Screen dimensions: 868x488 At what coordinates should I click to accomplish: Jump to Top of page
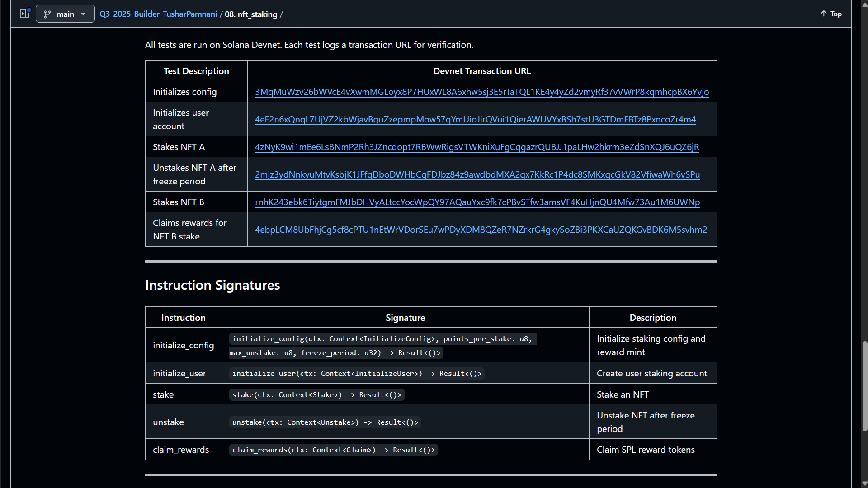[831, 14]
